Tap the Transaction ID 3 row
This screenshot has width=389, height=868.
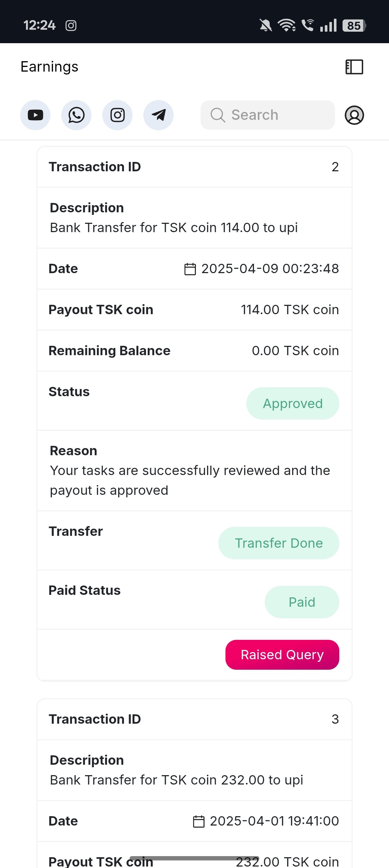point(194,719)
